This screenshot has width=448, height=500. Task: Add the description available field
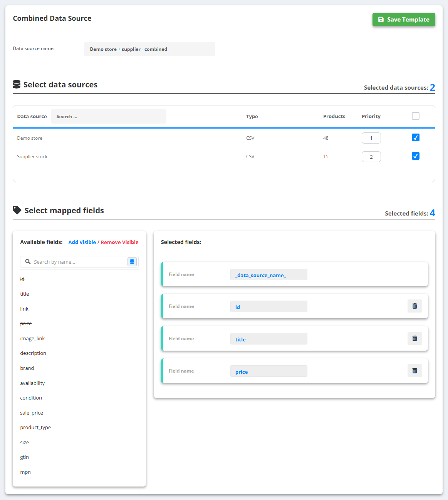point(33,353)
